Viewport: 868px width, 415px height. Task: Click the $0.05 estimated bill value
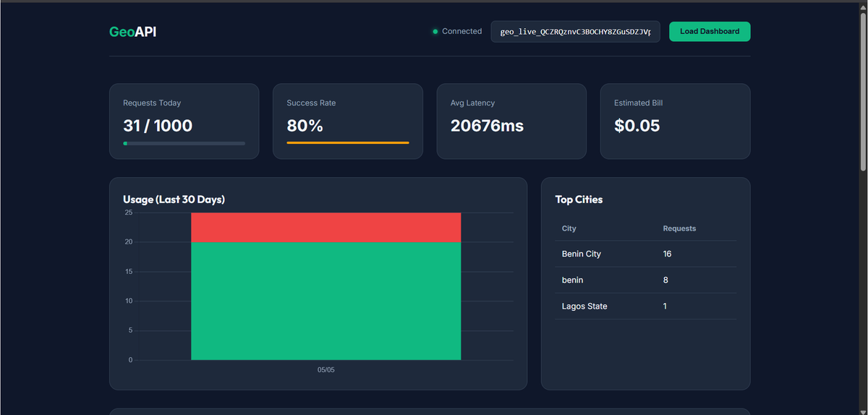(x=637, y=126)
